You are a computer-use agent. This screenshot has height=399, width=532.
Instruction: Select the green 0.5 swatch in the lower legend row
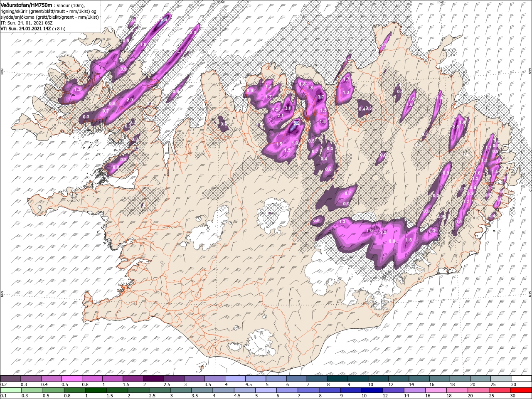point(53,390)
